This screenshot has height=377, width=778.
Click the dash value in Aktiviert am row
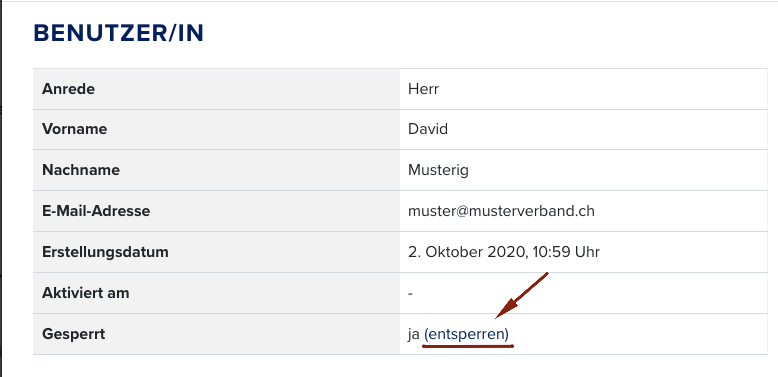click(x=410, y=293)
